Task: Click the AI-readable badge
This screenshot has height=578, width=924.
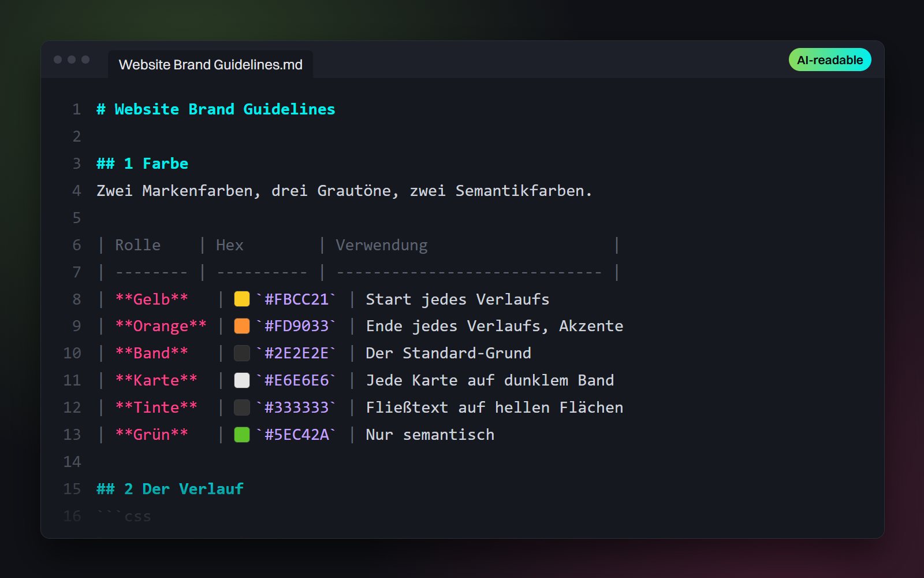Action: tap(830, 60)
